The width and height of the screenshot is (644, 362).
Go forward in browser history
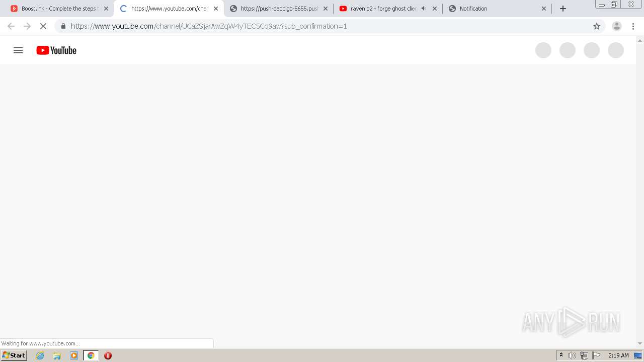coord(27,26)
